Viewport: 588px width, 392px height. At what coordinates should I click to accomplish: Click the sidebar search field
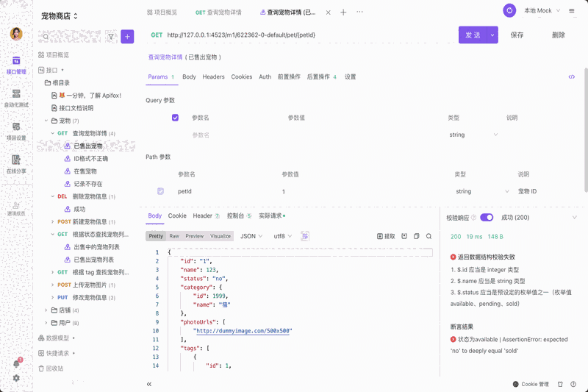[70, 36]
